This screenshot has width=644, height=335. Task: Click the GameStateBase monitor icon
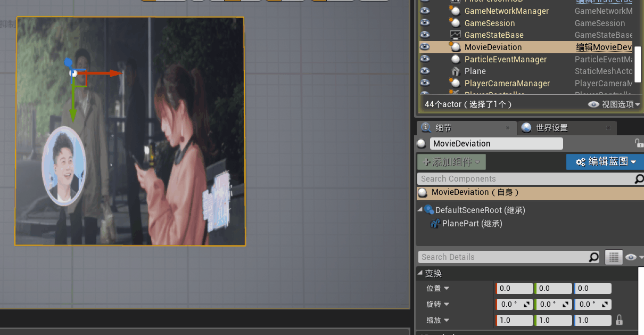tap(455, 35)
